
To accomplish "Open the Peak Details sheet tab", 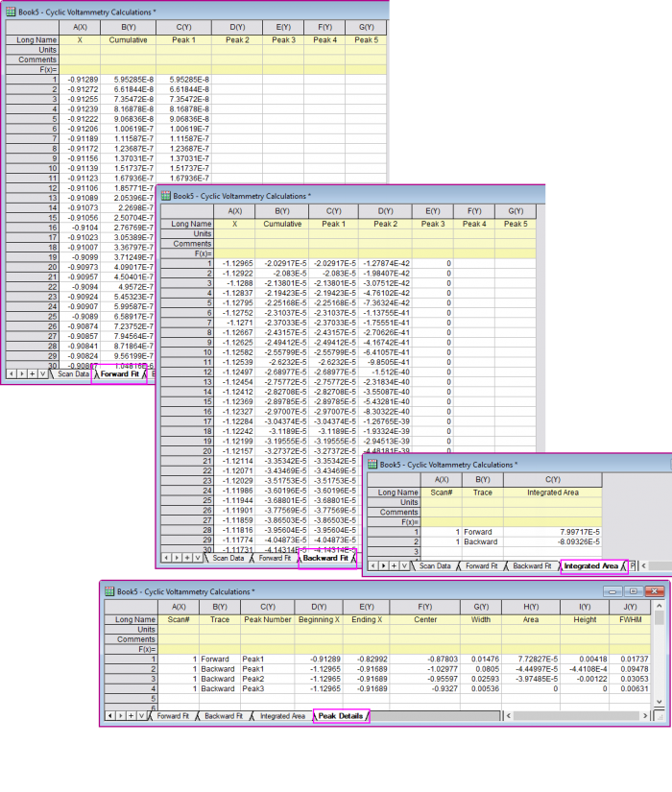I will [x=340, y=716].
